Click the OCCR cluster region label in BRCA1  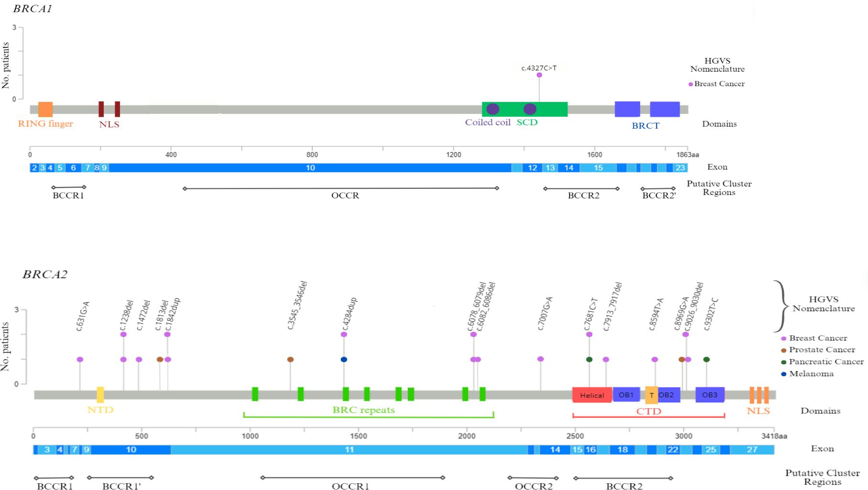tap(345, 196)
